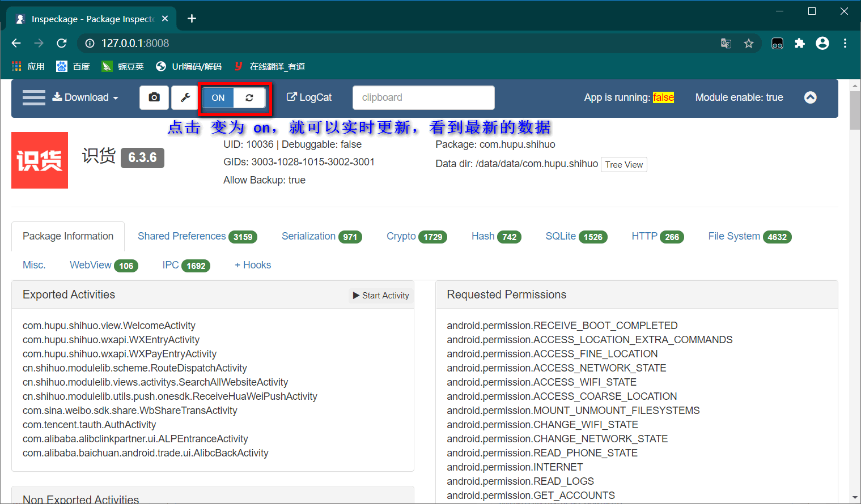This screenshot has width=861, height=504.
Task: Click into the clipboard input field
Action: 423,97
